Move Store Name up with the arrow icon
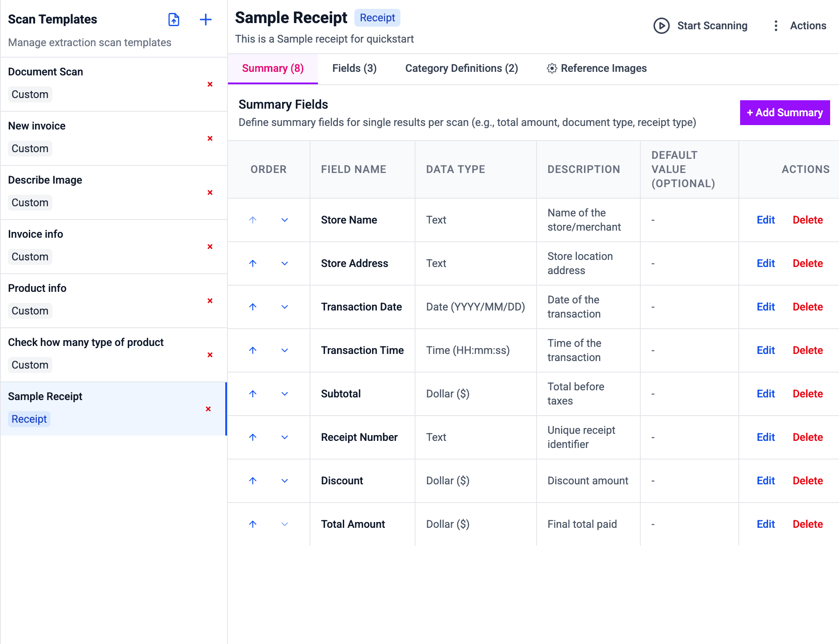 (252, 220)
